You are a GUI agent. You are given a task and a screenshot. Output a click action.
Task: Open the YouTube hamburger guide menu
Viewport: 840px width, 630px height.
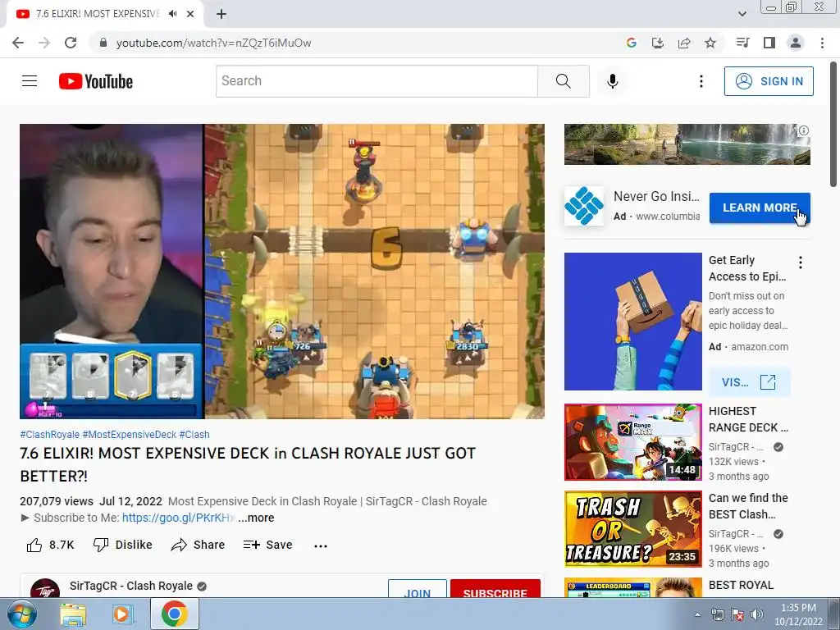[30, 81]
